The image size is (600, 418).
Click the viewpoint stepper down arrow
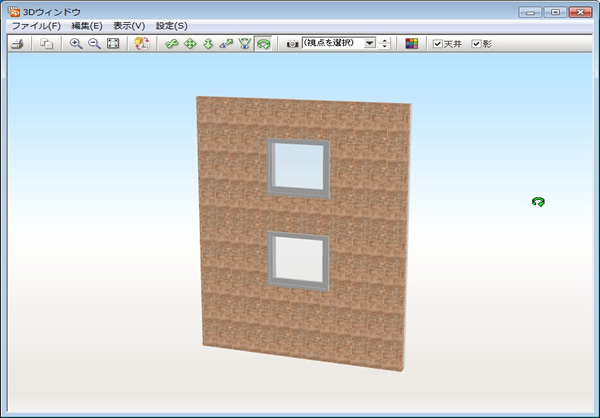click(x=386, y=47)
